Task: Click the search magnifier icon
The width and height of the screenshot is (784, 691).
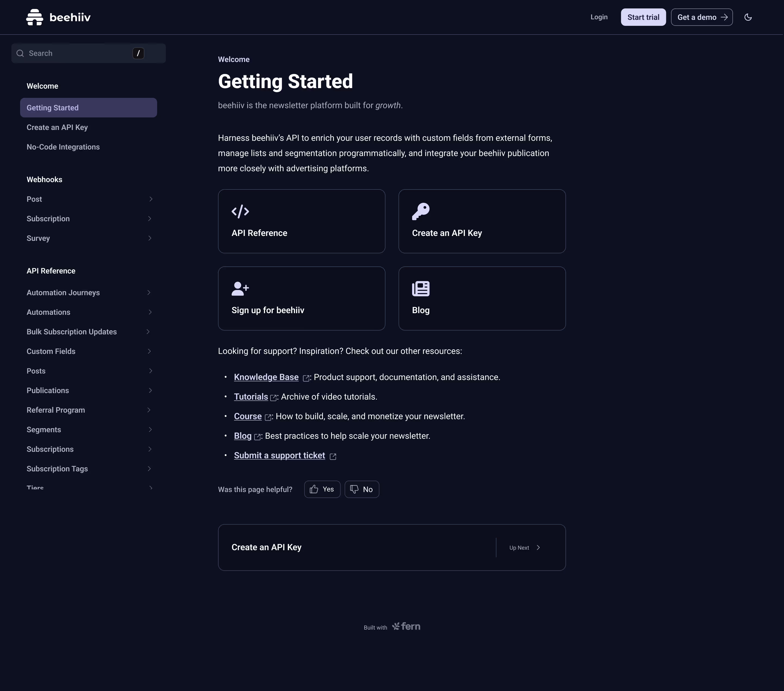Action: tap(20, 53)
